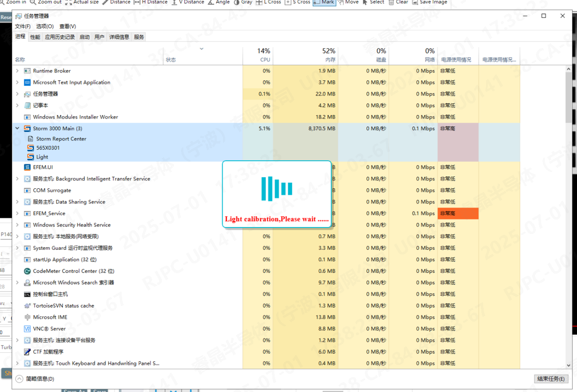Click the orange 非常高 cell for EFEM_Service
Screen dimensions: 577x392
[458, 213]
